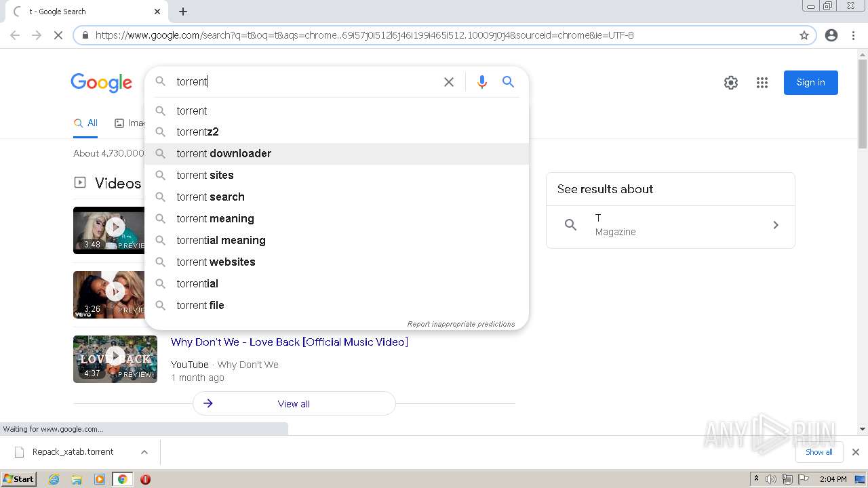The height and width of the screenshot is (488, 868).
Task: Stop loading the page
Action: click(x=58, y=35)
